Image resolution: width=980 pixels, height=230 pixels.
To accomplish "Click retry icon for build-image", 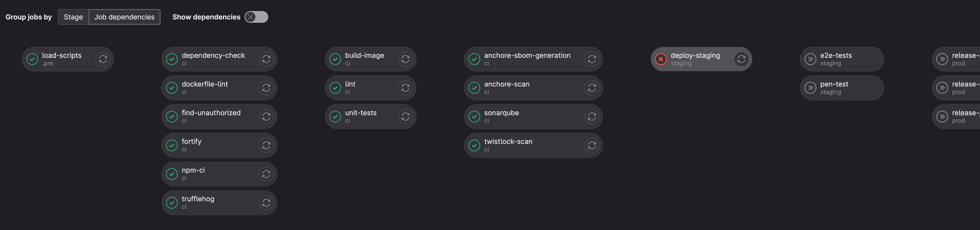I will point(405,59).
